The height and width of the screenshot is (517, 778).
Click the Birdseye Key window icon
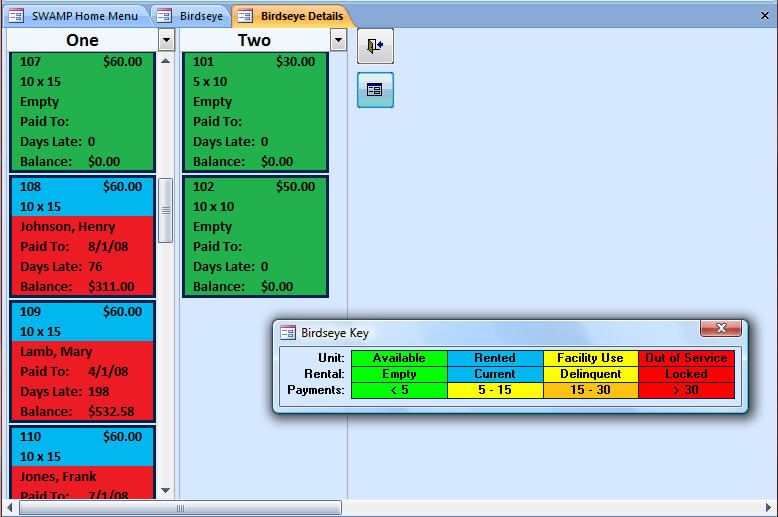pyautogui.click(x=288, y=332)
